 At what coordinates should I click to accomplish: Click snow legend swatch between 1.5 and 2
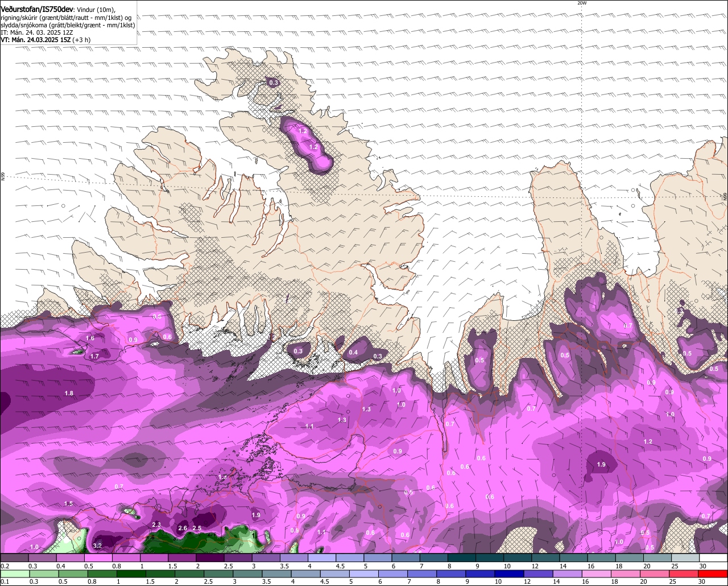[182, 558]
